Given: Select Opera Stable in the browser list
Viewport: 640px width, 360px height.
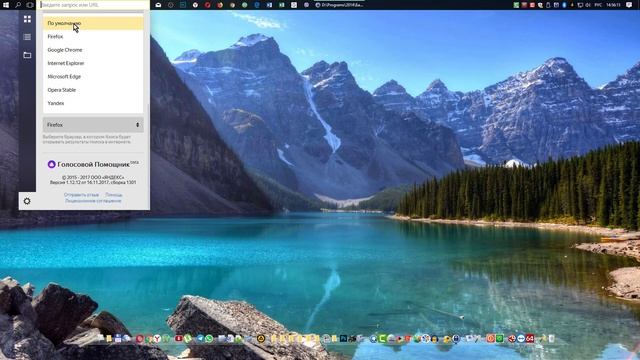Looking at the screenshot, I should 93,90.
